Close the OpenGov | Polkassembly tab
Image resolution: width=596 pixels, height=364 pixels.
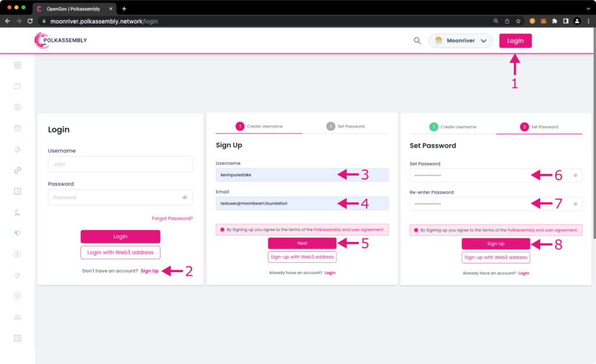(111, 9)
